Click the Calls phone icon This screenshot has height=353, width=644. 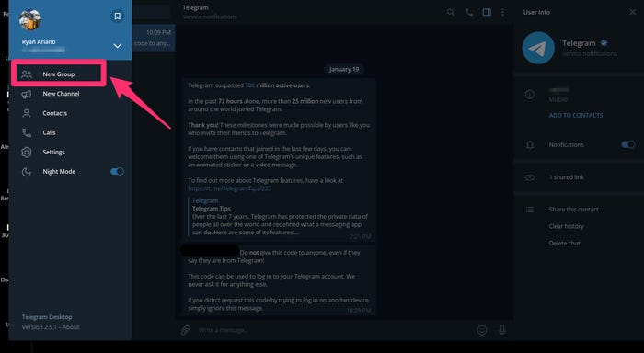(x=27, y=132)
